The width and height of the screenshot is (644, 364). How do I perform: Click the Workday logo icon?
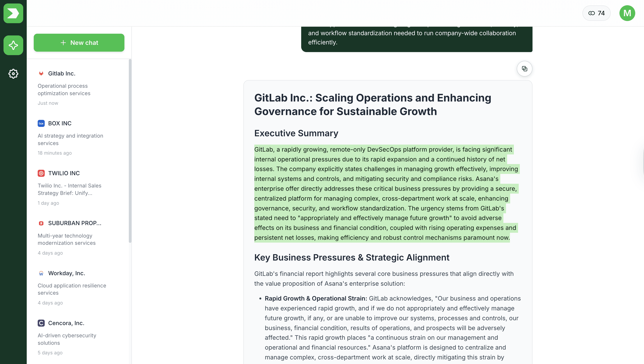coord(41,273)
